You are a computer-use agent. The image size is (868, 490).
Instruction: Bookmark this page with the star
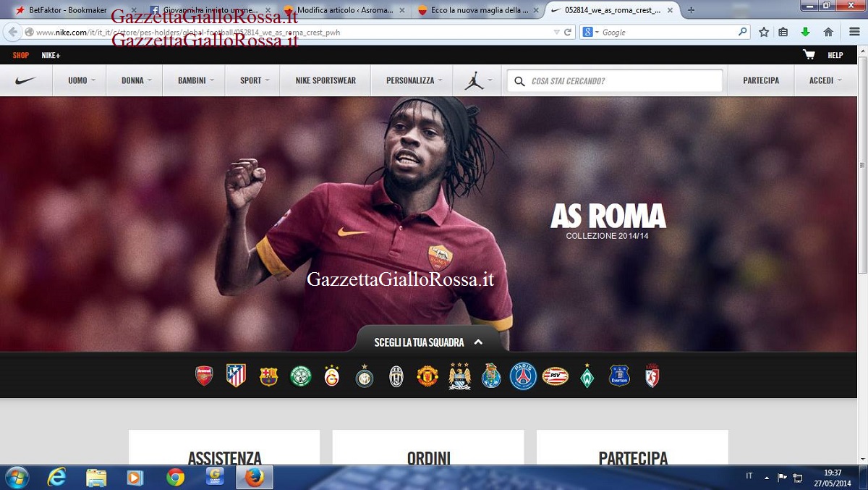(764, 32)
